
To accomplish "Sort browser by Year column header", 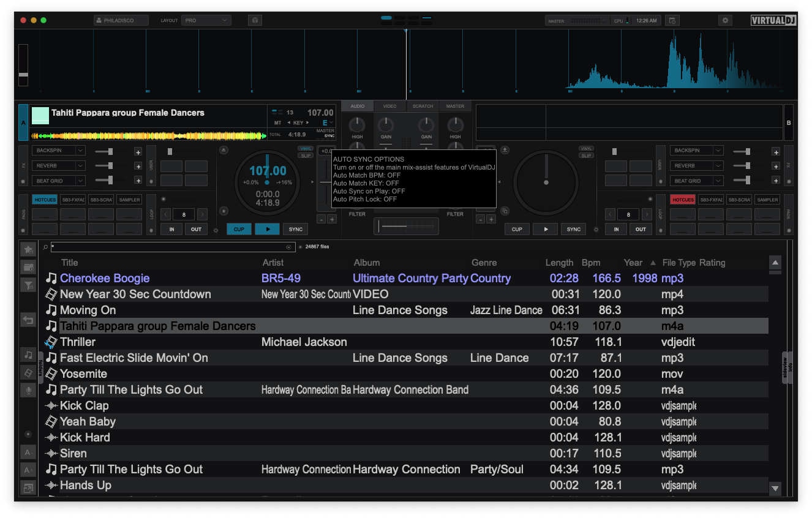I will click(633, 263).
